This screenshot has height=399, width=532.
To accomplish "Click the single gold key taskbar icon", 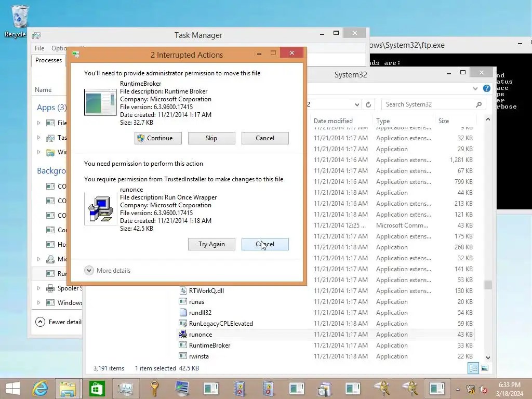I will click(154, 389).
